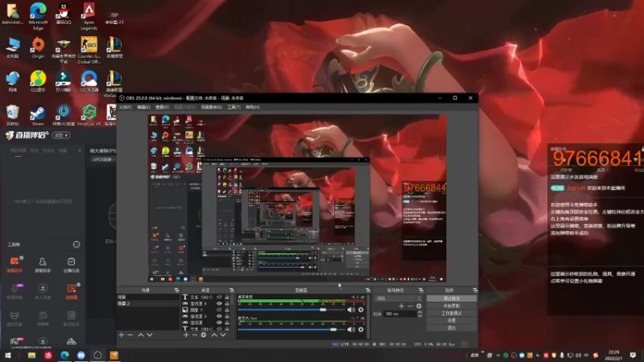
Task: Open the Tools menu in OBS
Action: (233, 107)
